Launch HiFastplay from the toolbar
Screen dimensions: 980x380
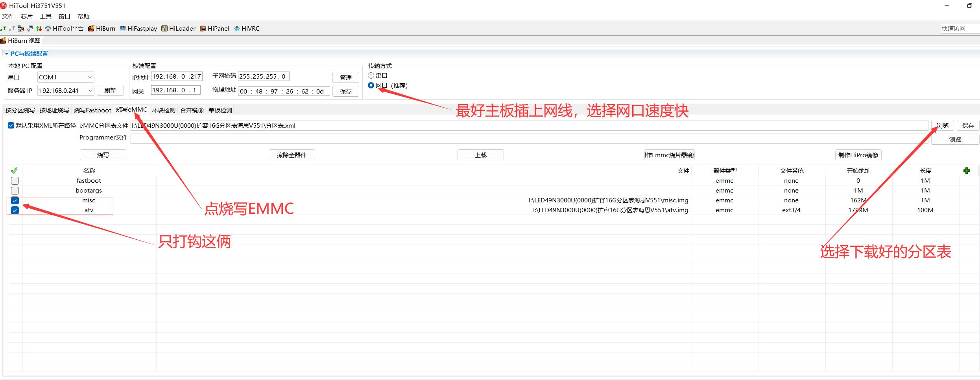pyautogui.click(x=138, y=28)
